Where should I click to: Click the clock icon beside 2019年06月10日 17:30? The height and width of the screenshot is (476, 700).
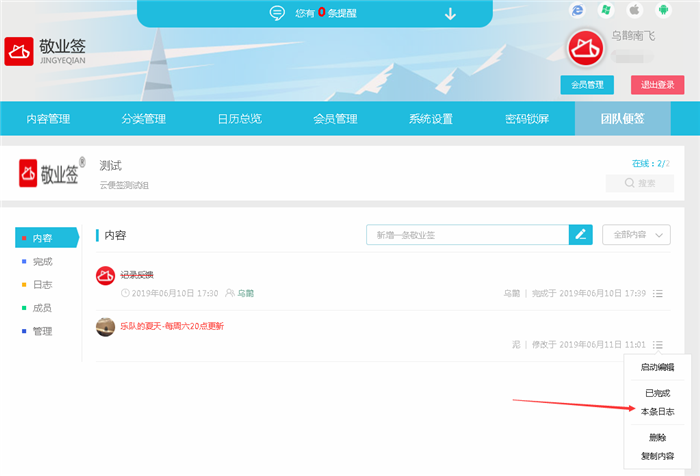click(x=125, y=293)
